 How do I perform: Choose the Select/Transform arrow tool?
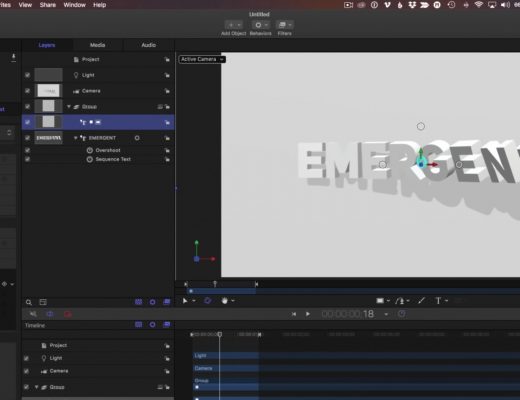(x=185, y=301)
